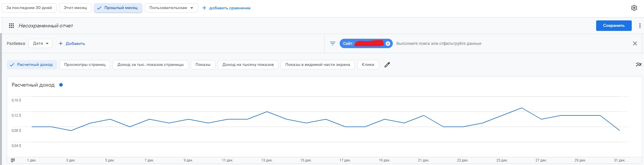
Task: Click the blue Расчетный доход legend dot
Action: (x=61, y=85)
